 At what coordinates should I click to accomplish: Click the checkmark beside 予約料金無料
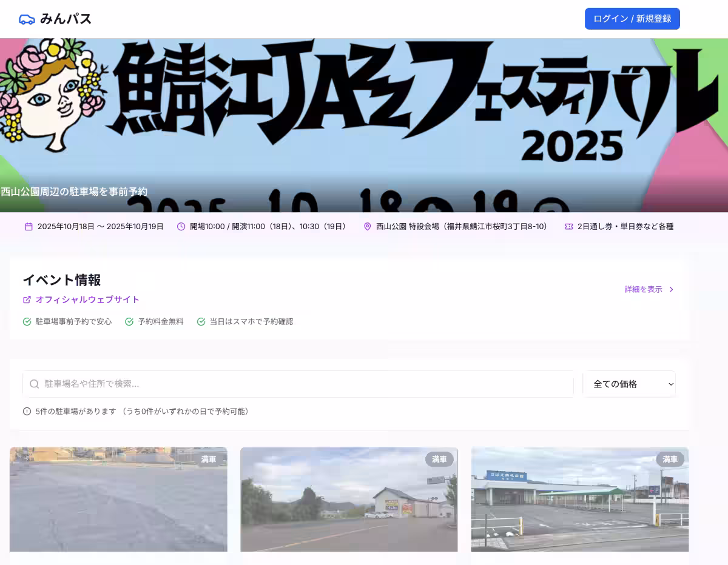(x=129, y=322)
